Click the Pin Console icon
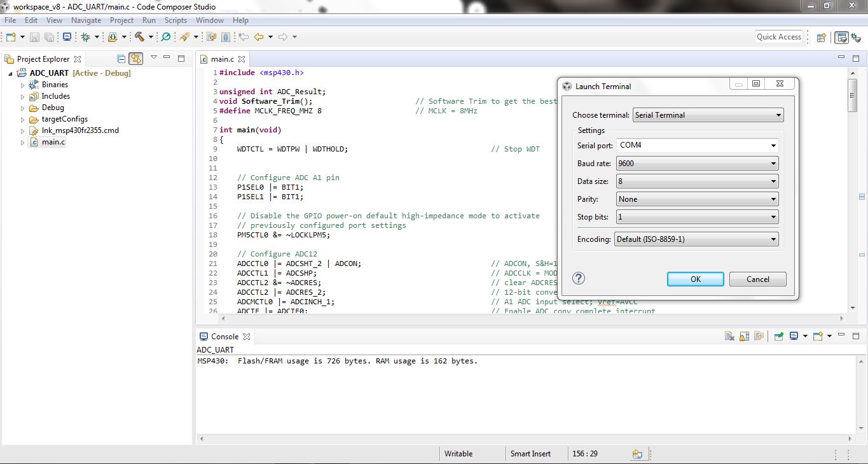The width and height of the screenshot is (868, 464). click(x=778, y=337)
